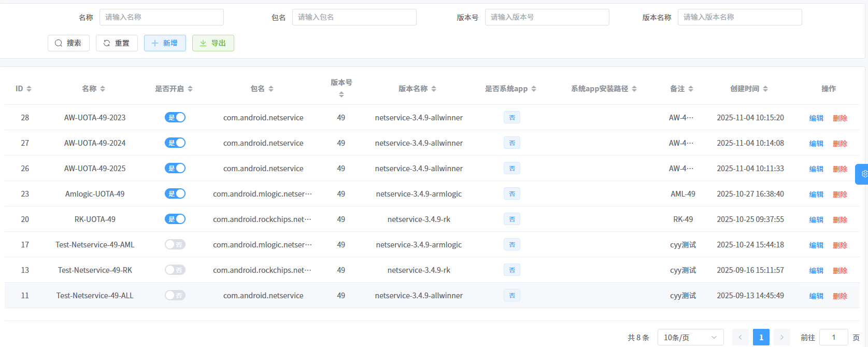Toggle off the AW-UOTA-49-2025 enable switch
The image size is (868, 347).
[175, 168]
